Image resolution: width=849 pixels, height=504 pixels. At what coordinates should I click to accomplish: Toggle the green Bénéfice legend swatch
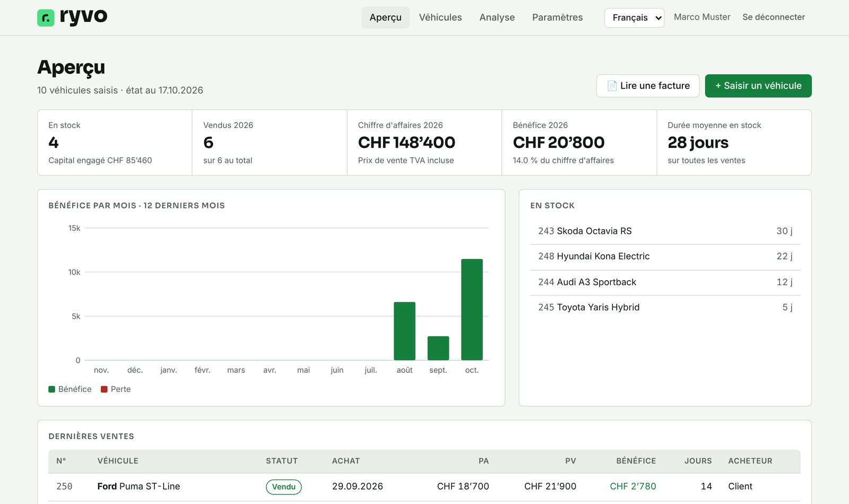pyautogui.click(x=52, y=389)
